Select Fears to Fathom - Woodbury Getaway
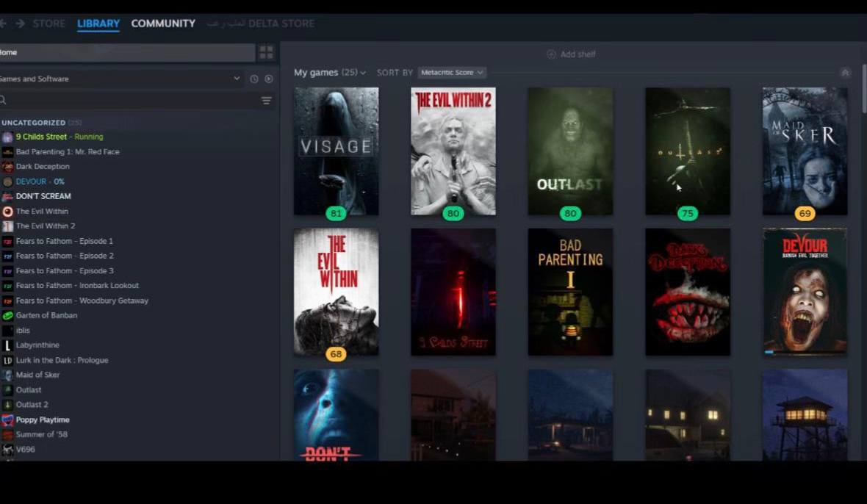This screenshot has width=867, height=504. (82, 300)
